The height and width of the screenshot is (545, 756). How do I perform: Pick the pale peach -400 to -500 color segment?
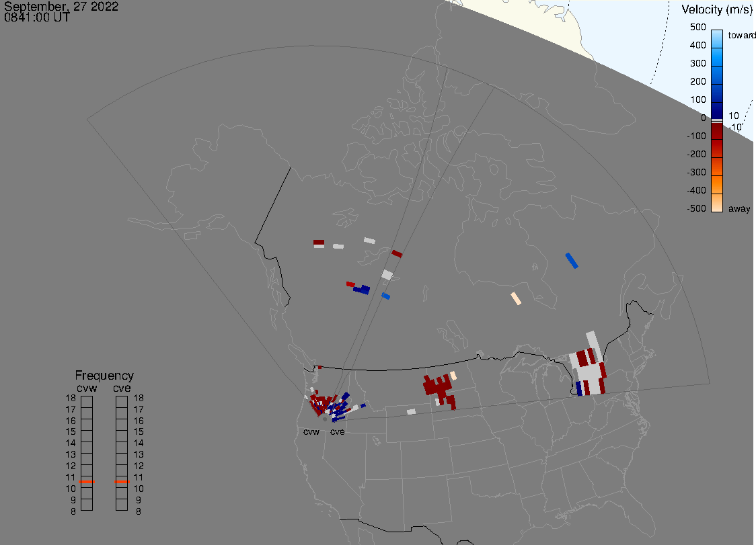717,202
